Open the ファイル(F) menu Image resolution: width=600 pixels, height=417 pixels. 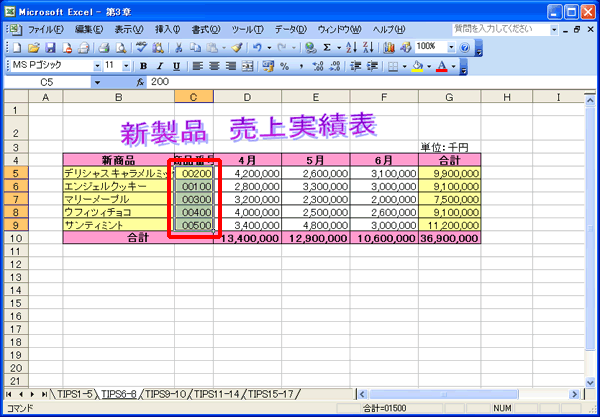(46, 29)
